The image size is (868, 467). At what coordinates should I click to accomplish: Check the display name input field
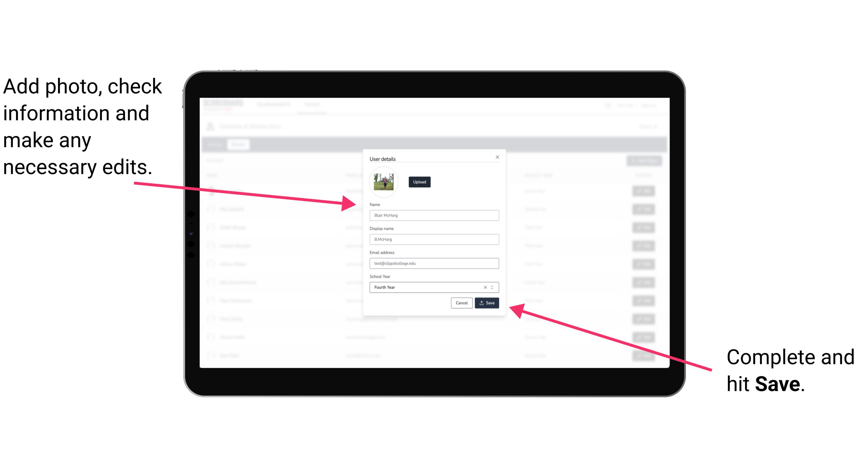pyautogui.click(x=434, y=239)
